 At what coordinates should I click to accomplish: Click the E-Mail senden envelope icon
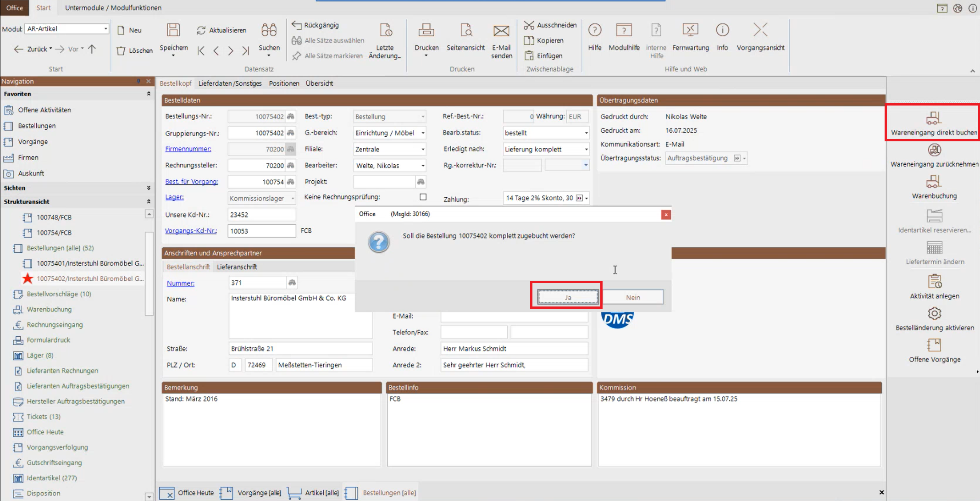pos(501,31)
